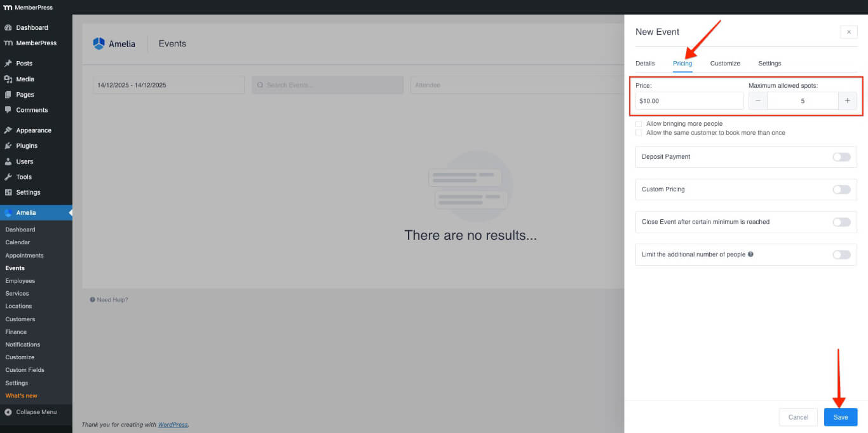
Task: Click help icon beside Limit additional people
Action: click(x=750, y=254)
